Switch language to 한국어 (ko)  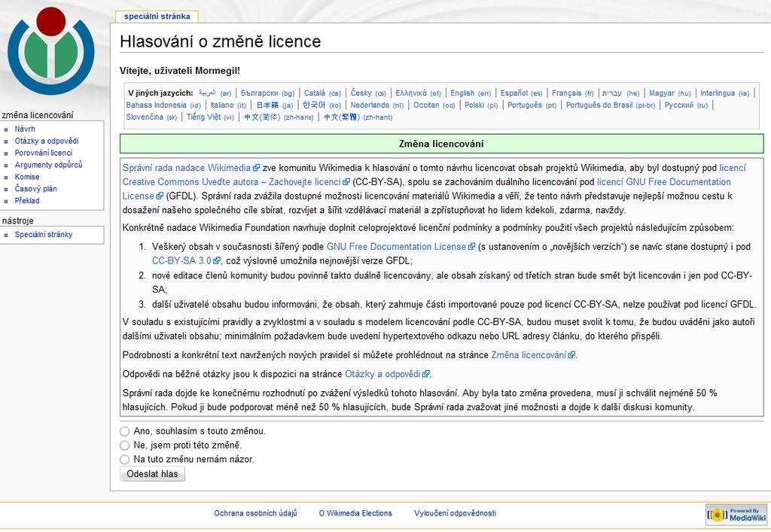coord(322,105)
